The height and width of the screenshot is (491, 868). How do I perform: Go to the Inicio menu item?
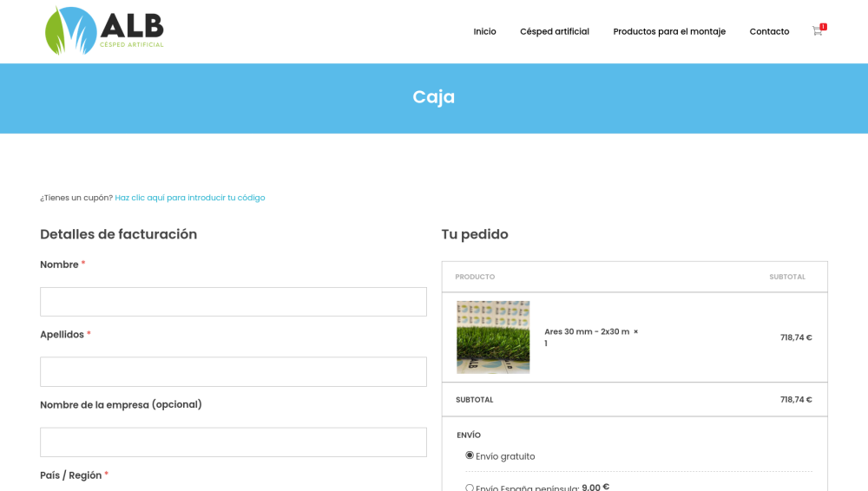[484, 32]
